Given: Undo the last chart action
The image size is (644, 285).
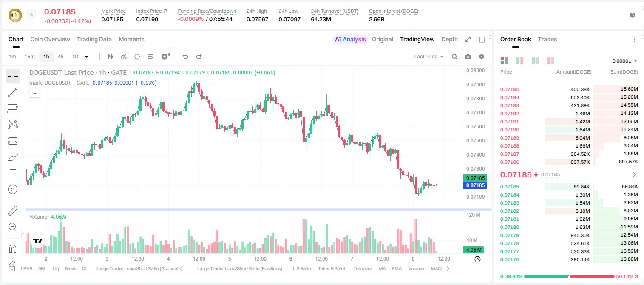Looking at the screenshot, I should click(x=185, y=57).
